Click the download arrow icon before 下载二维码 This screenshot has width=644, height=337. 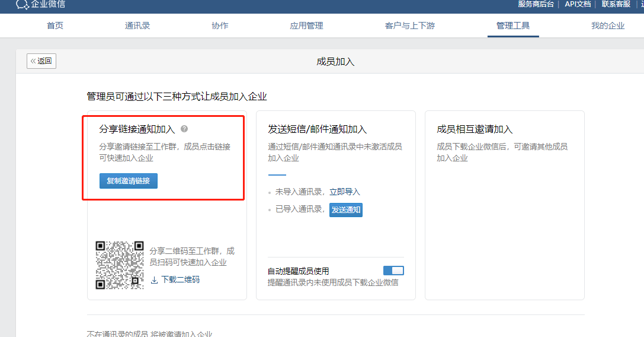[154, 280]
